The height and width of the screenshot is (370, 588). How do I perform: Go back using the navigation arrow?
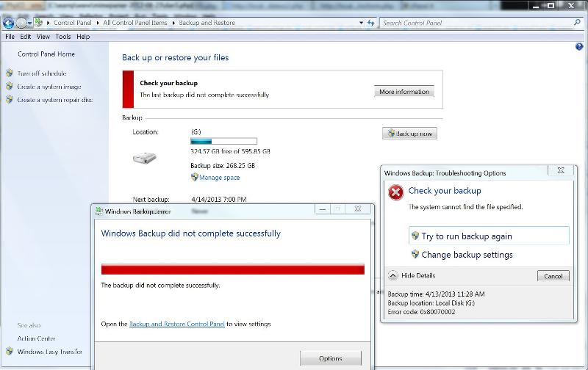(8, 23)
